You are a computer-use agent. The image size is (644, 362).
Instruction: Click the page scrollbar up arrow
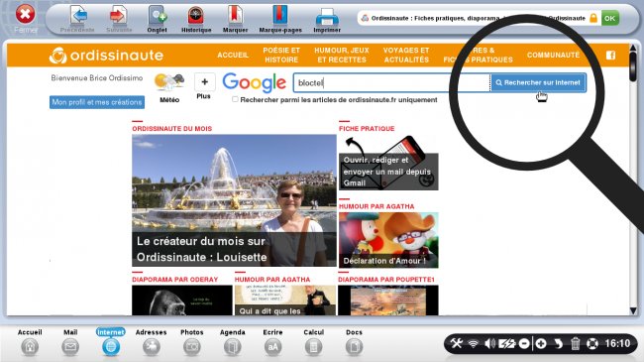coord(633,49)
